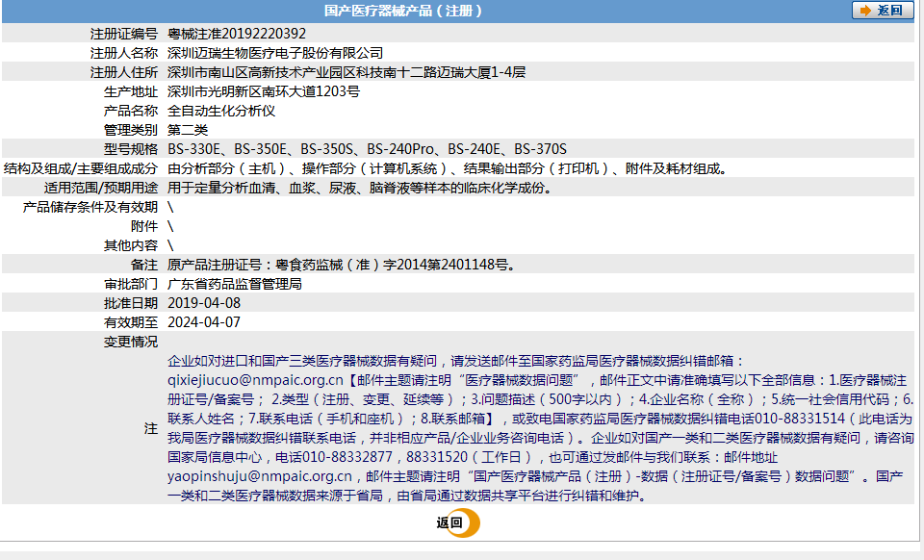Click intended use text 用于定量分析血清
This screenshot has width=924, height=560.
pyautogui.click(x=361, y=188)
